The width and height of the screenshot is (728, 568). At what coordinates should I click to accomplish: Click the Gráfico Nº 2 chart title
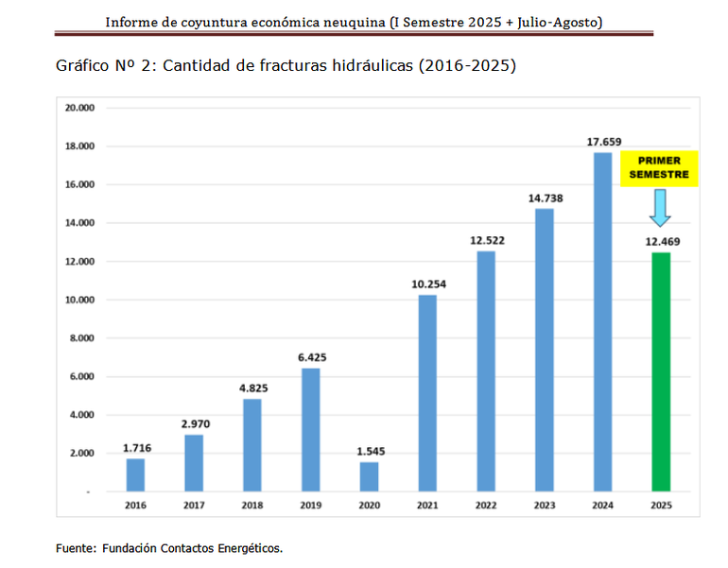pos(286,67)
